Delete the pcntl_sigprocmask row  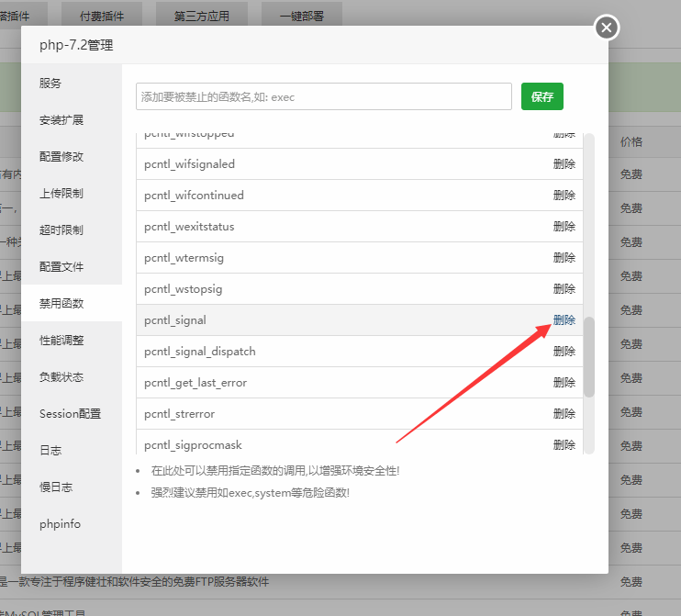pos(564,445)
